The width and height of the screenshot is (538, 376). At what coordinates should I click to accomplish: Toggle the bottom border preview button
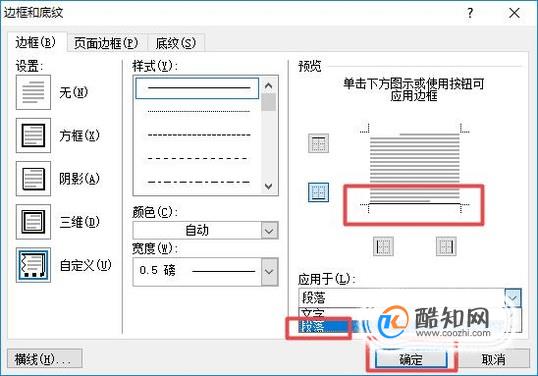[318, 192]
